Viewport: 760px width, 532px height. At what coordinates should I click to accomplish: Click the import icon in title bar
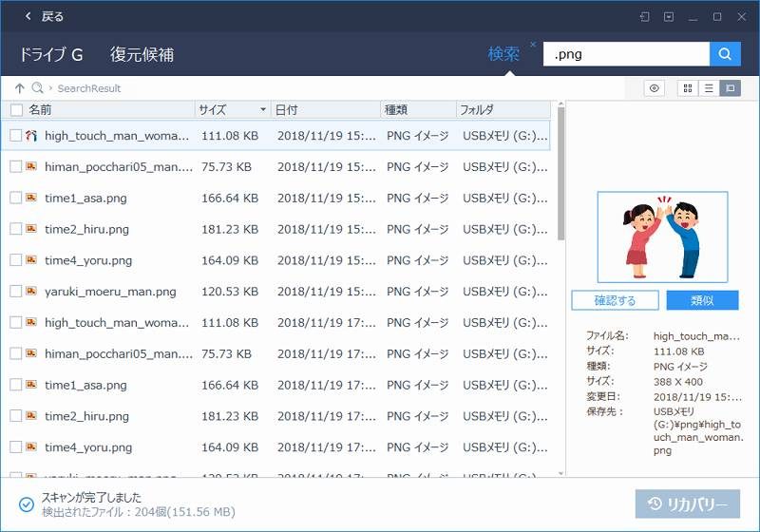[x=645, y=16]
